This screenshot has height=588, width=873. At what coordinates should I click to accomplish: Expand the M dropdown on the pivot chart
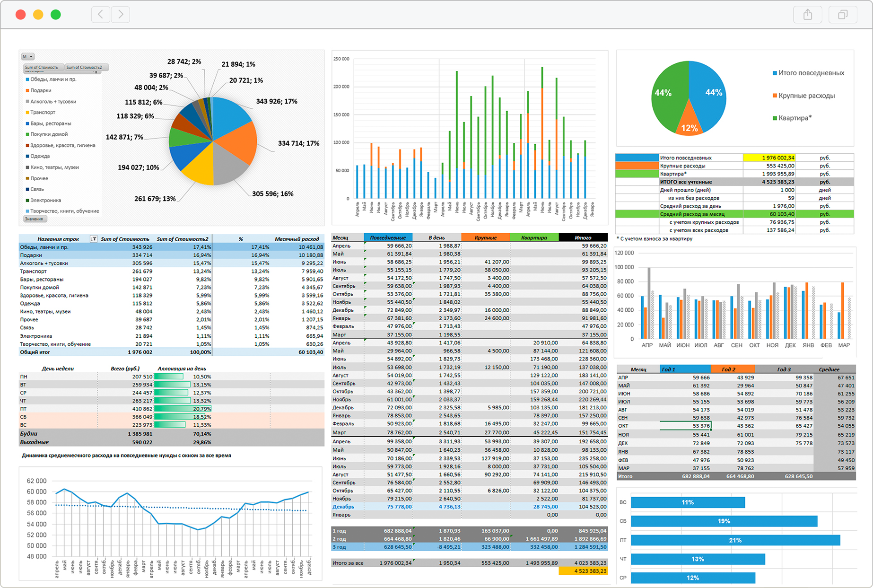tap(27, 56)
